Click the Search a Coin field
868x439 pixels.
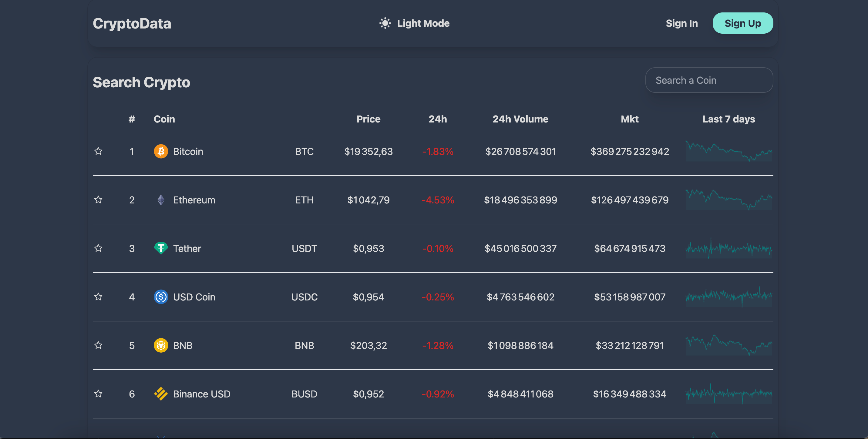tap(709, 80)
